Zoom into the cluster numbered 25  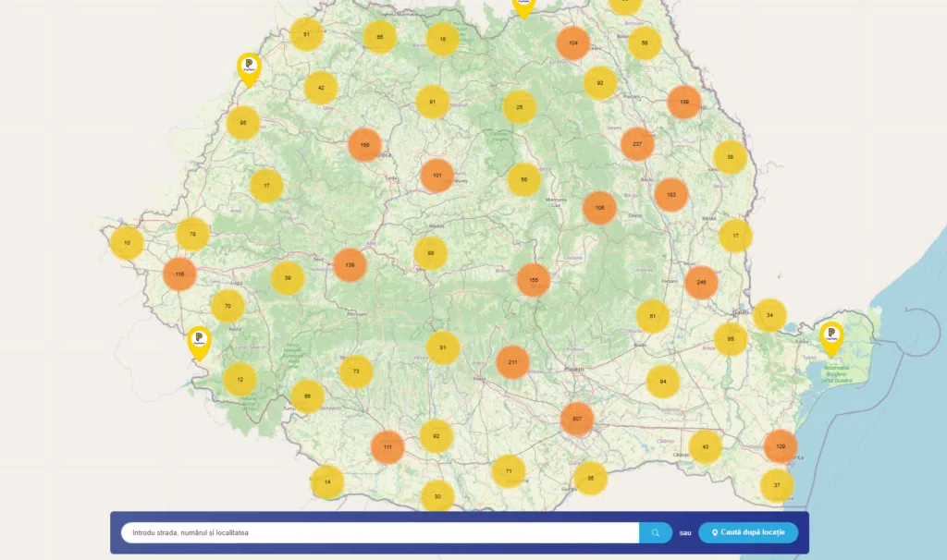click(x=520, y=107)
